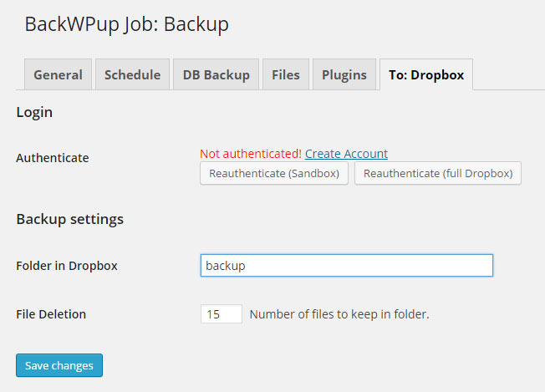Click Reauthenticate (Sandbox) button
The image size is (545, 392).
coord(274,173)
